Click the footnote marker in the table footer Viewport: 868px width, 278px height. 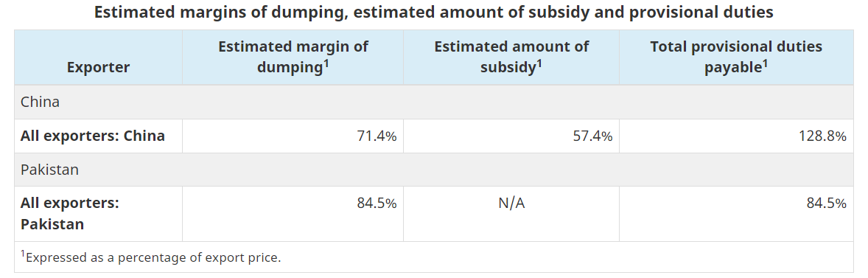click(x=24, y=254)
